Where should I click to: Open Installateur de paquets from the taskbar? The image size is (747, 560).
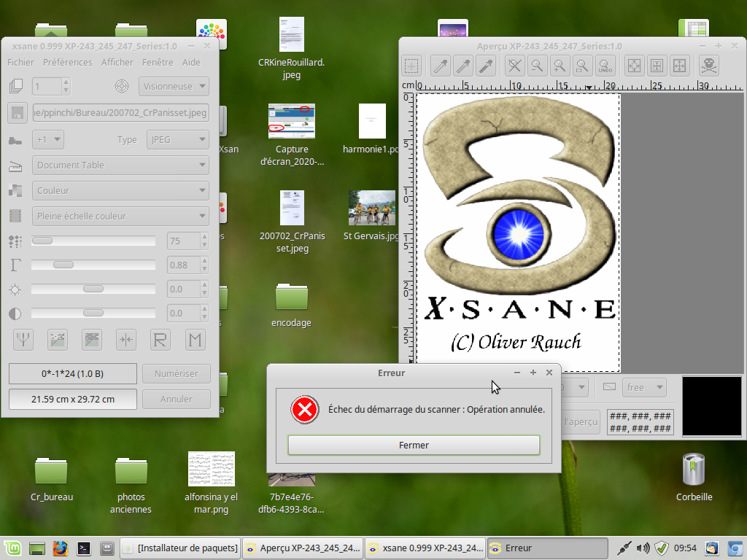(180, 548)
